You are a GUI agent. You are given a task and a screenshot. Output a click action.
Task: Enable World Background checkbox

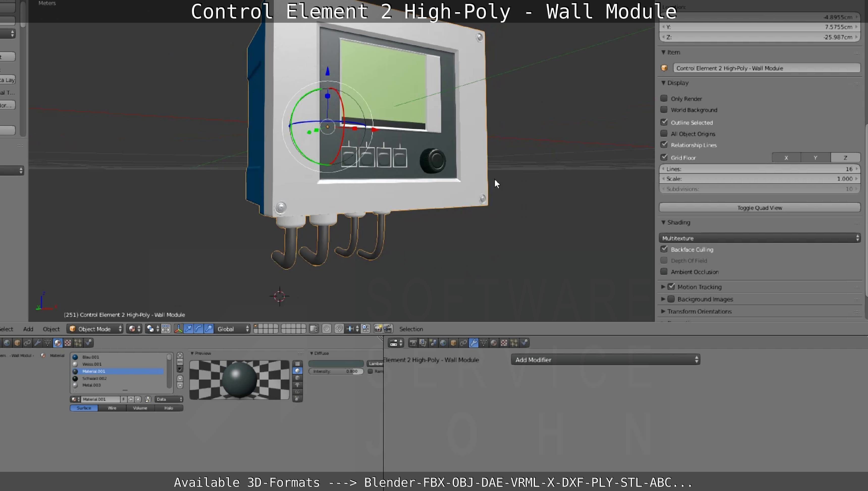664,110
